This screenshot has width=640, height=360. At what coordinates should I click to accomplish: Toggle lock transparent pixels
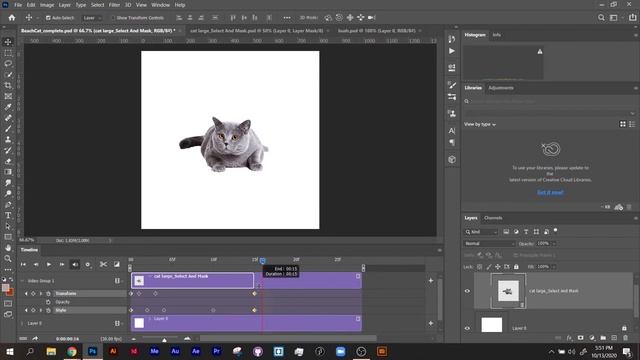click(x=480, y=267)
